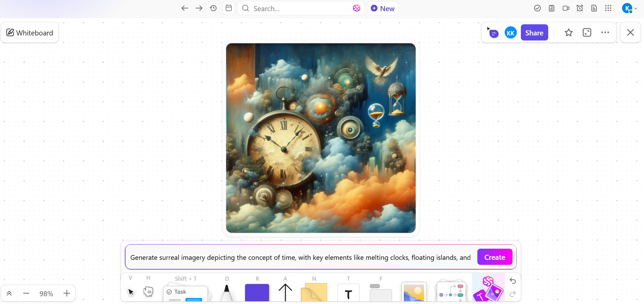The width and height of the screenshot is (644, 304).
Task: Open the Mind map diagram tool
Action: pos(451,291)
